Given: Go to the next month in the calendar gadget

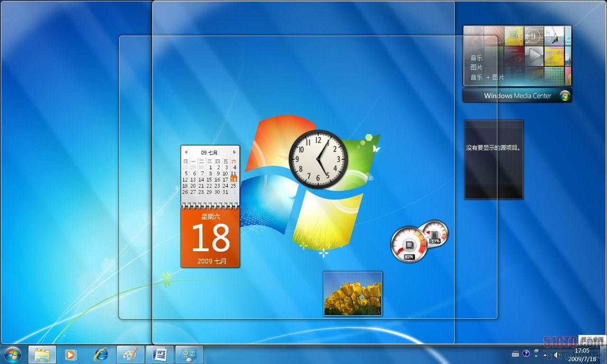Looking at the screenshot, I should click(x=234, y=152).
